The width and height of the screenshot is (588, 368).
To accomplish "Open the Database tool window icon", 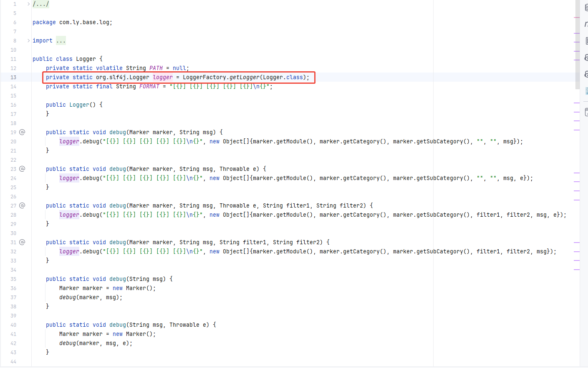I will [x=586, y=7].
